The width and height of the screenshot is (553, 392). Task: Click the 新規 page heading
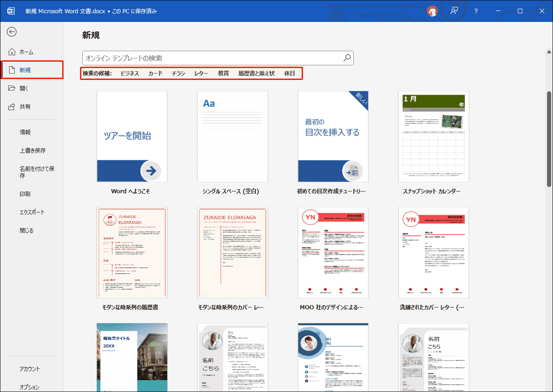coord(91,35)
